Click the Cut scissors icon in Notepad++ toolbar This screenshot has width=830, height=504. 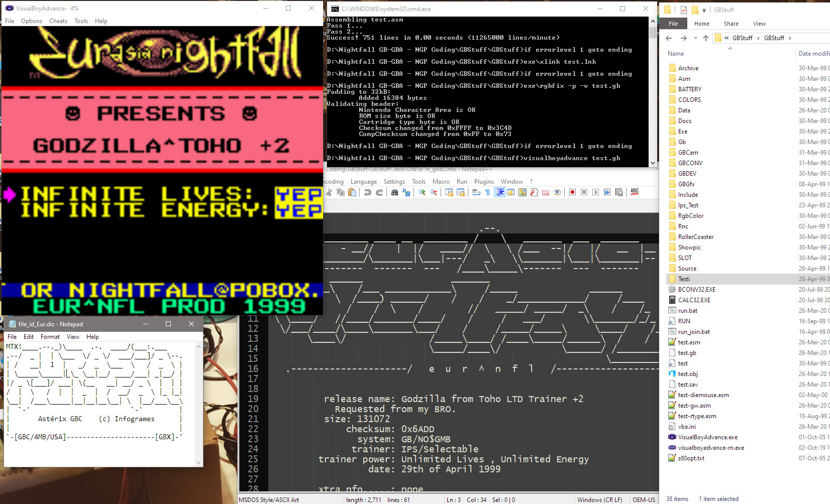pos(329,192)
